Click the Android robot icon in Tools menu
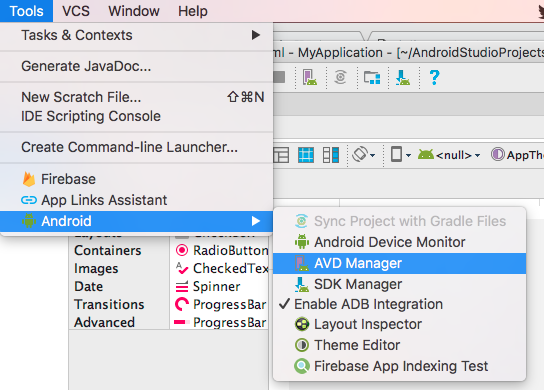The image size is (544, 390). 29,221
